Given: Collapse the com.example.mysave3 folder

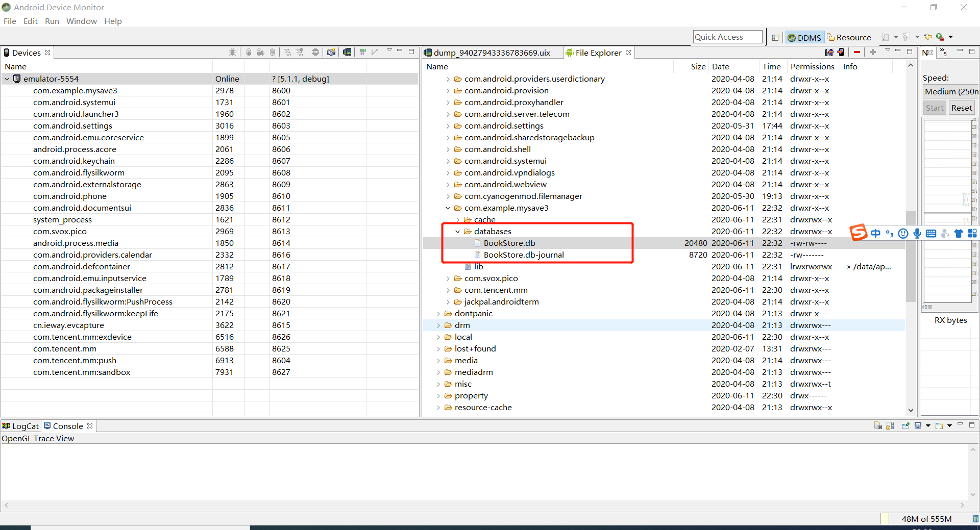Looking at the screenshot, I should pyautogui.click(x=448, y=208).
